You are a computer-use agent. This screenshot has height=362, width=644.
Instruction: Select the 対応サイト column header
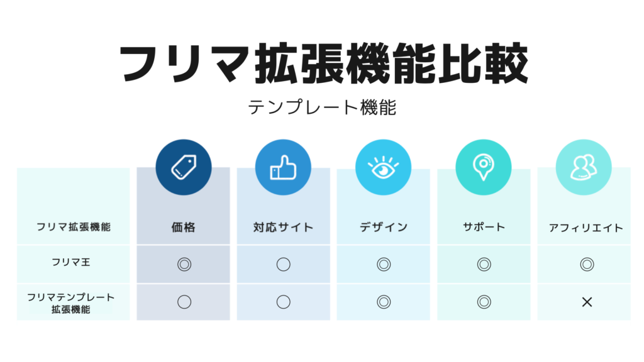283,227
